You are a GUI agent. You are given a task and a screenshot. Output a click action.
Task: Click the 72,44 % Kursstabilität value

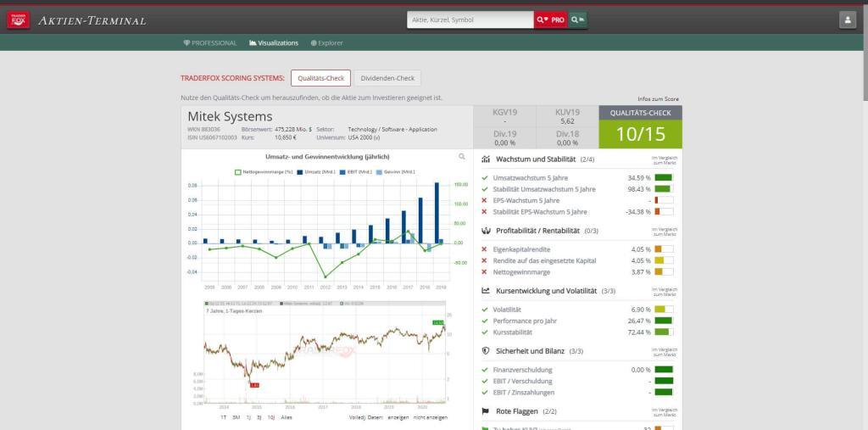639,332
